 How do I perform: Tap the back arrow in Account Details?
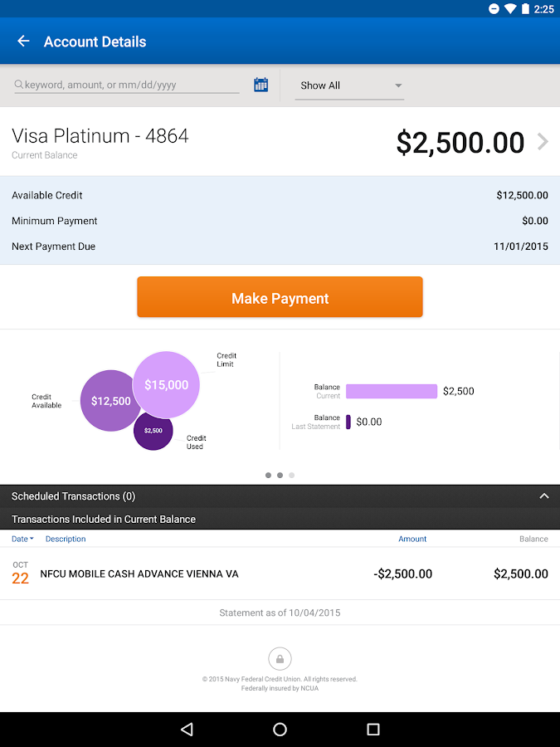coord(23,41)
